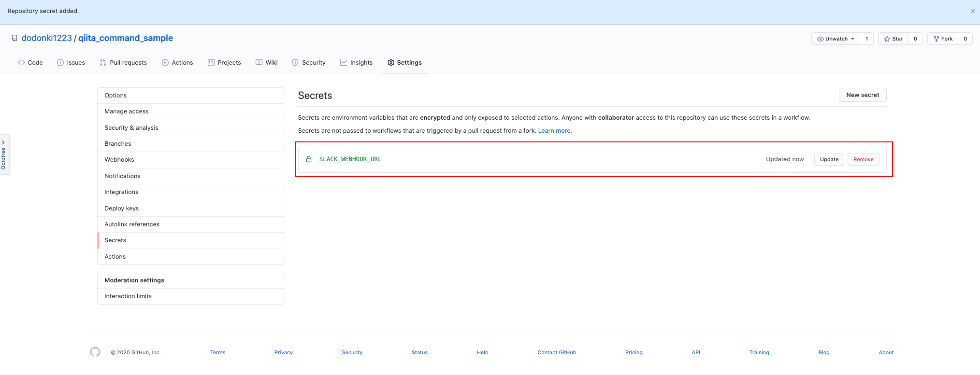The image size is (980, 375).
Task: Open the Pricing footer link
Action: [x=634, y=353]
